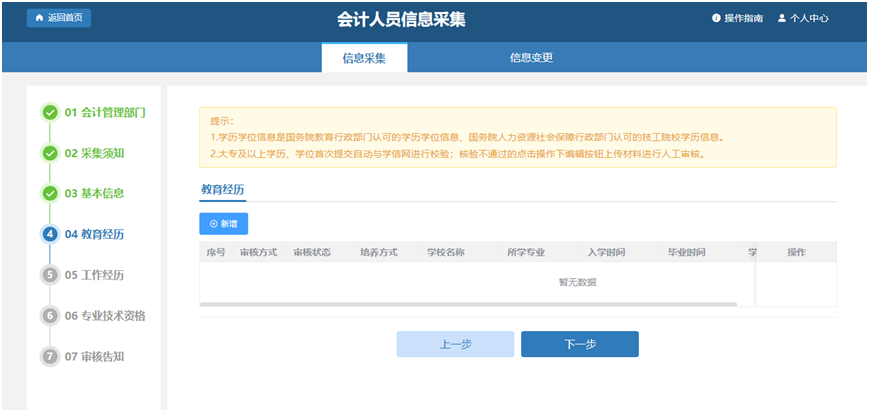Click the blue step 4 circle icon

point(50,234)
